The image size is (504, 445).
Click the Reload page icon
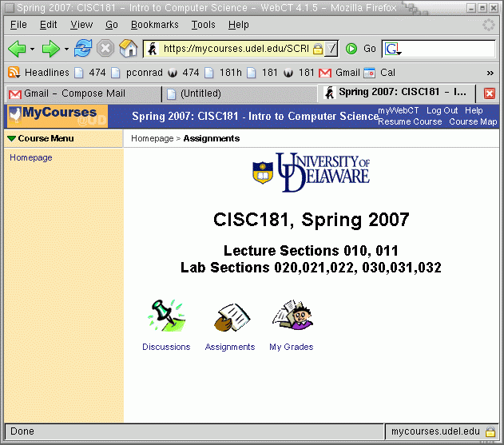(x=83, y=49)
